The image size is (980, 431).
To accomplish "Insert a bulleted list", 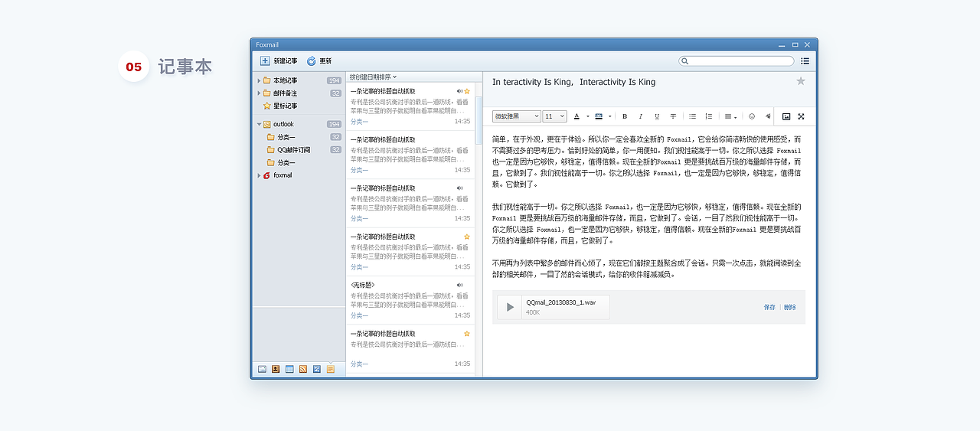I will point(693,116).
